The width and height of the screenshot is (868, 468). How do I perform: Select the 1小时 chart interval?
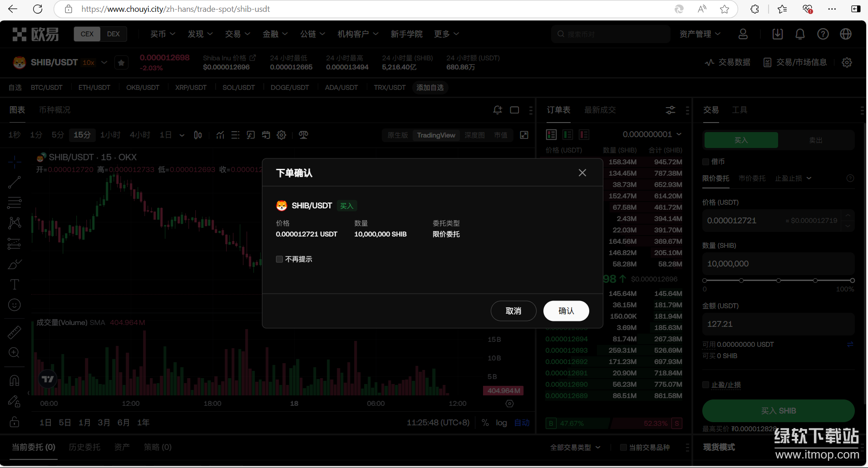110,135
